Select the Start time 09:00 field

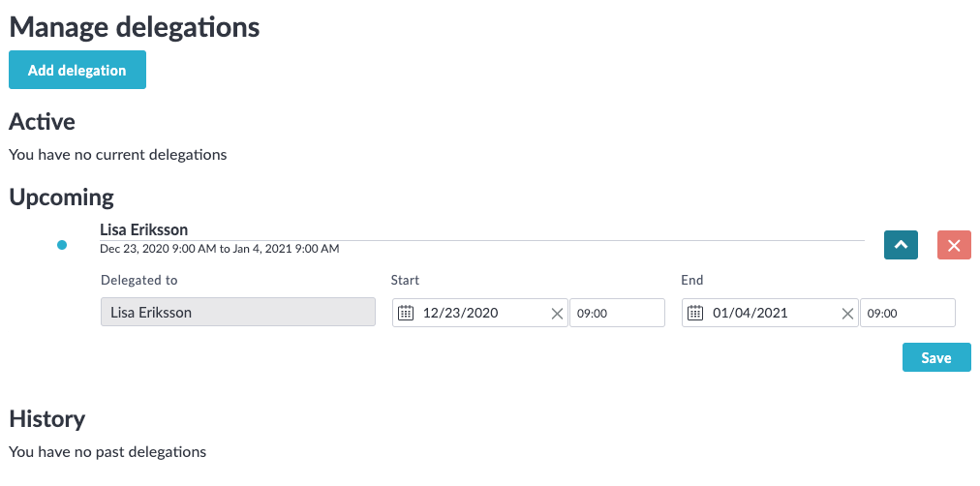pos(617,313)
